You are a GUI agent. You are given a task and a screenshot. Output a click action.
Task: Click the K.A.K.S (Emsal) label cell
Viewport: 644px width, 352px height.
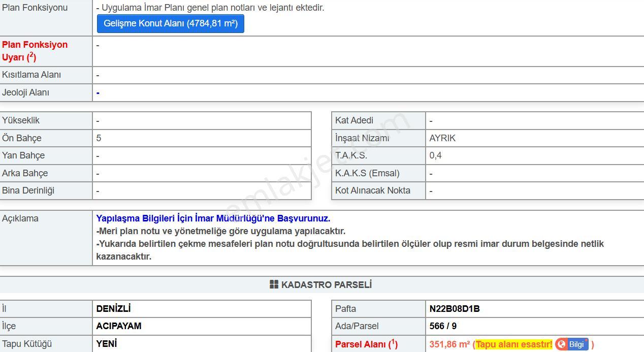(x=378, y=173)
